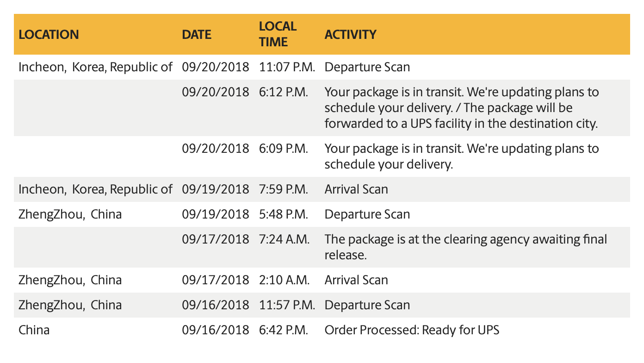Click the 11:07 P.M. time entry
The width and height of the screenshot is (644, 363).
point(287,67)
